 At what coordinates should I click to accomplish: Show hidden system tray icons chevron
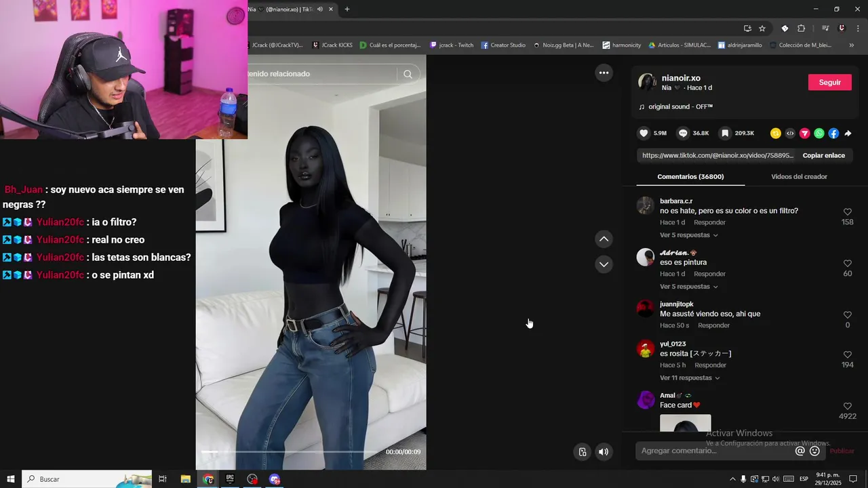(x=732, y=479)
